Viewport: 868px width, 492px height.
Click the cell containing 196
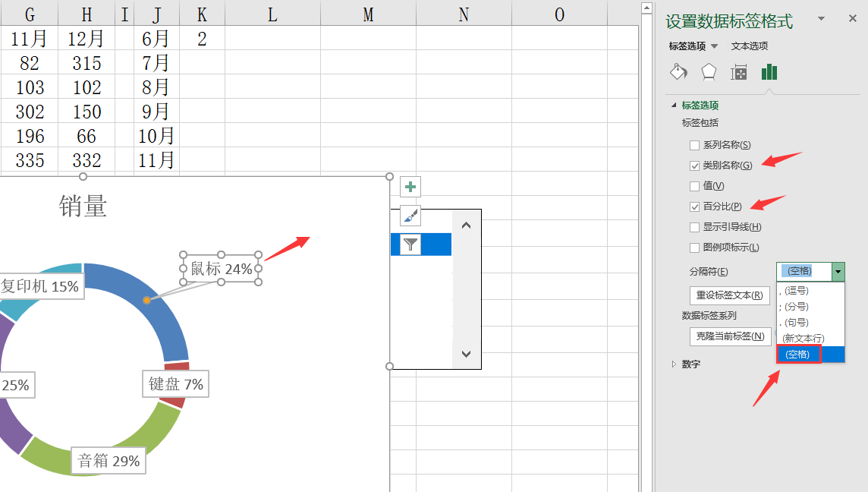30,137
